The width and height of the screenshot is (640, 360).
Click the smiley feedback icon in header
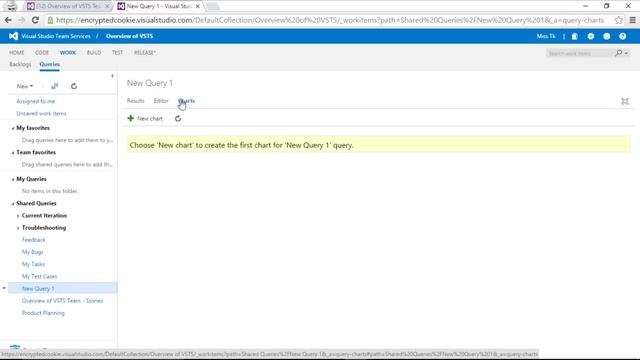point(607,36)
